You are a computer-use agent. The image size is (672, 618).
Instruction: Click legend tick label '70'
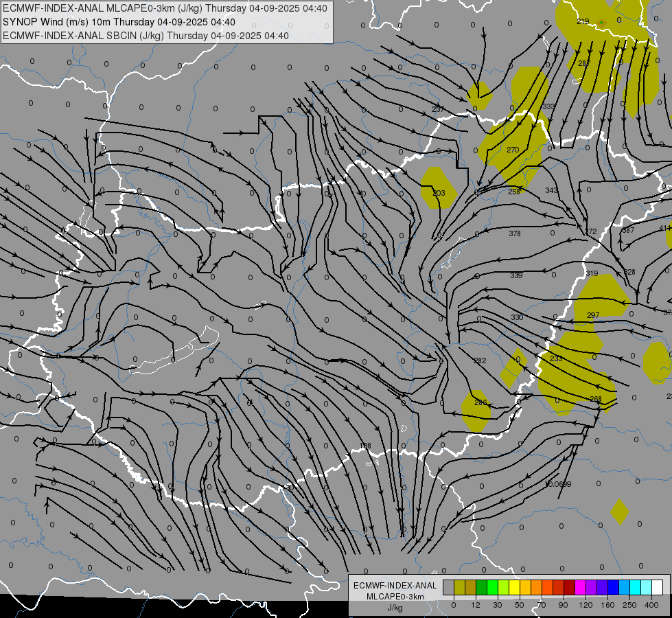pyautogui.click(x=542, y=605)
